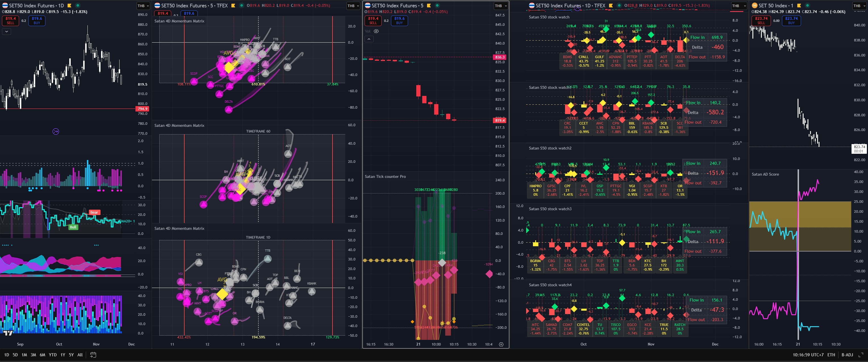Toggle the B-ADJ back-adjustment option
The height and width of the screenshot is (362, 868).
(x=847, y=355)
